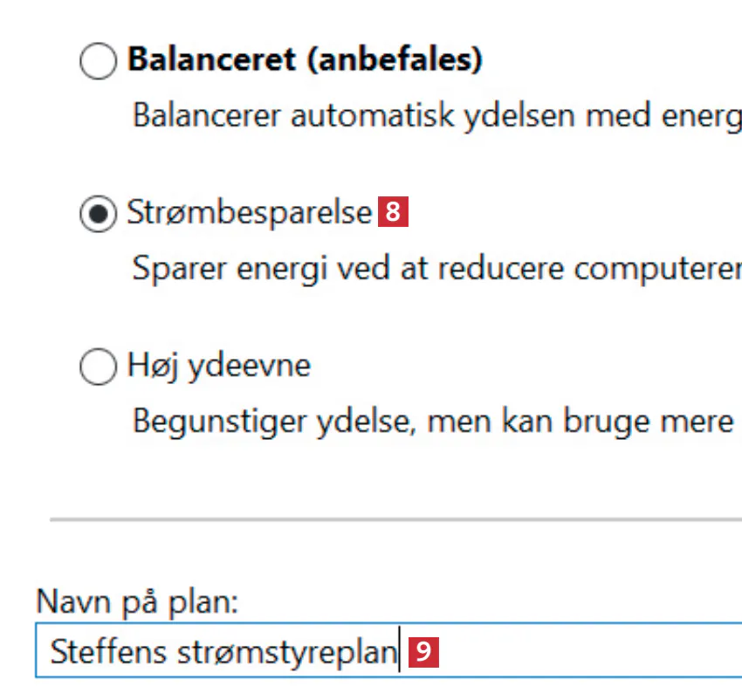Click the empty space right of the 9 badge

click(x=594, y=652)
